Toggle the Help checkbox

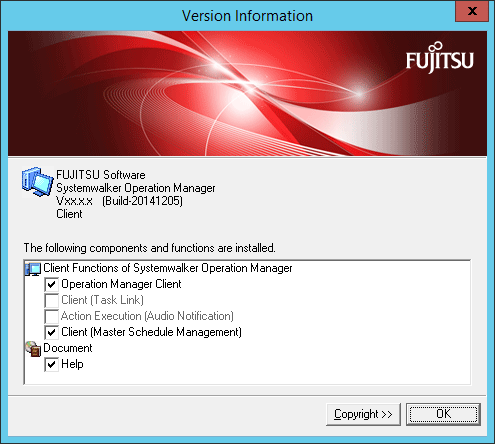(x=51, y=364)
